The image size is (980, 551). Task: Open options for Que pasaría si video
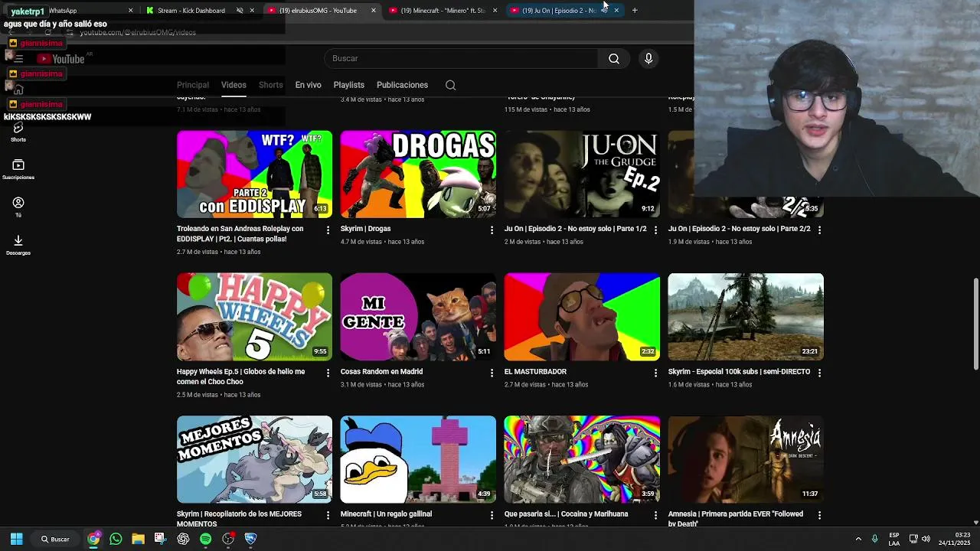(x=655, y=516)
